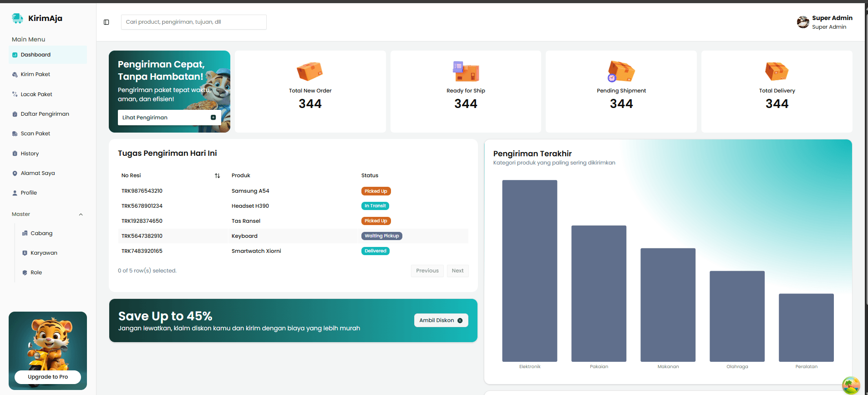Click Ambil Diskon button
Image resolution: width=868 pixels, height=395 pixels.
[441, 320]
